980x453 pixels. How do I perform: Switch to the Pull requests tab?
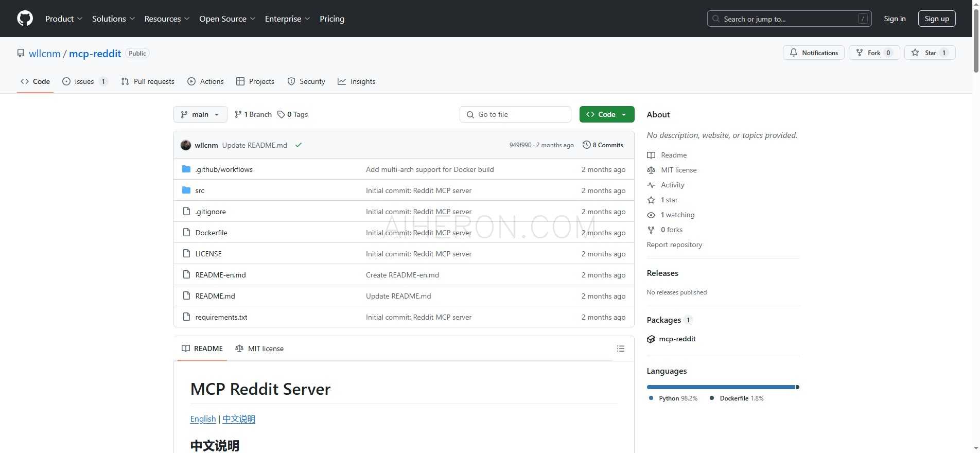click(x=148, y=81)
